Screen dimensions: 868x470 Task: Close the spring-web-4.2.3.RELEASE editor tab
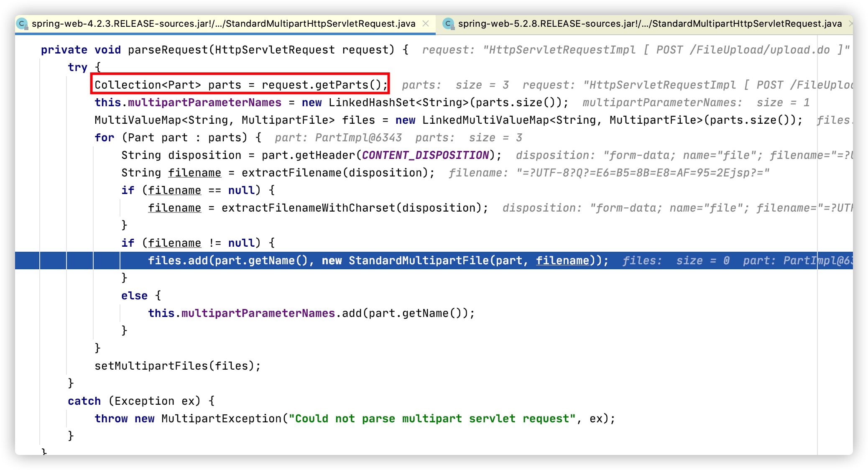point(426,24)
